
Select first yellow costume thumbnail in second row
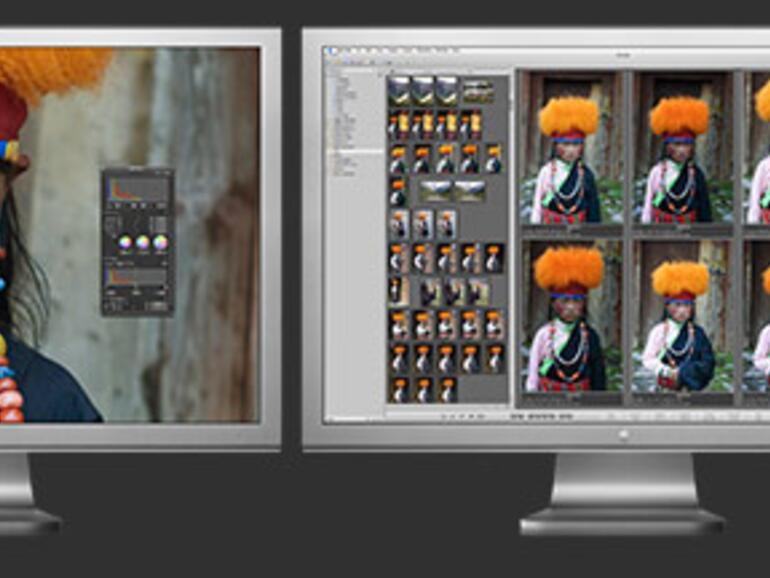(x=399, y=125)
